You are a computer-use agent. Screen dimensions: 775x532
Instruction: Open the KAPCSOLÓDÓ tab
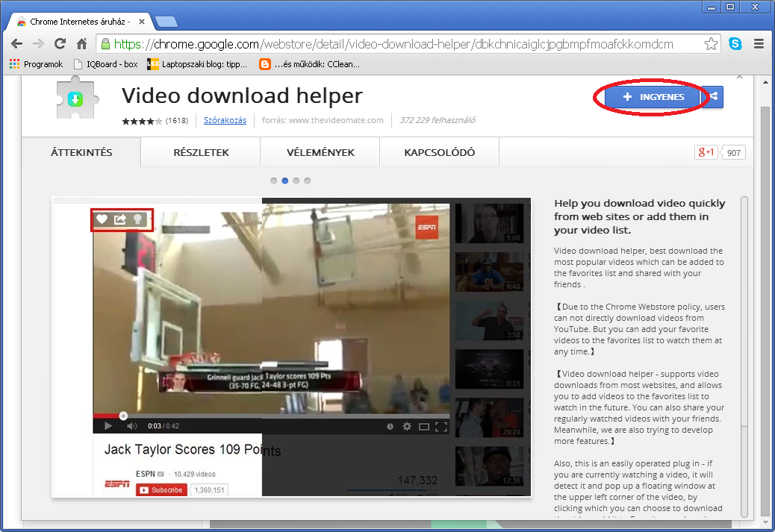click(x=440, y=152)
